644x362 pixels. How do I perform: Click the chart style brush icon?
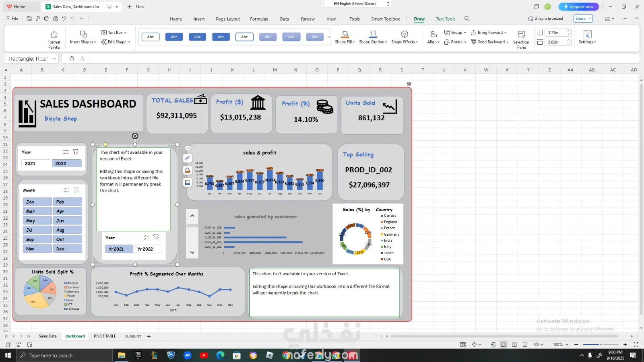click(x=188, y=158)
